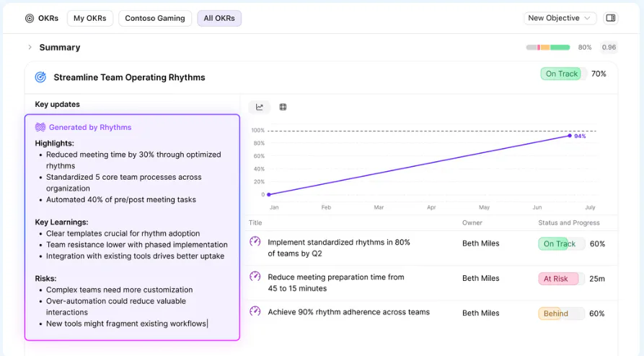Click the 25m progress value
Image resolution: width=644 pixels, height=356 pixels.
597,279
